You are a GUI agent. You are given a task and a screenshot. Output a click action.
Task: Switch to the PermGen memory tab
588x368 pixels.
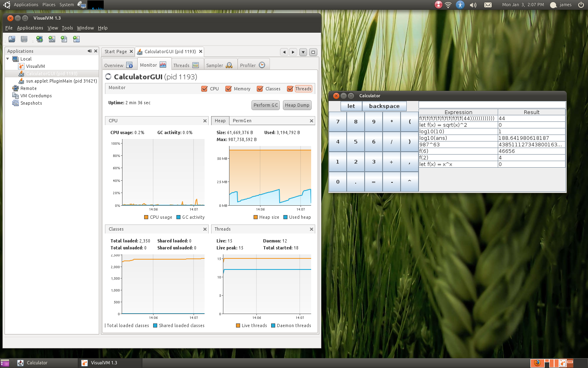click(x=242, y=121)
